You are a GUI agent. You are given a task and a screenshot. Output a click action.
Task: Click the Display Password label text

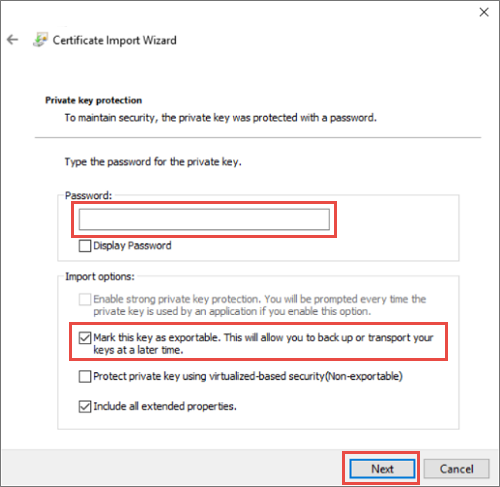point(132,246)
